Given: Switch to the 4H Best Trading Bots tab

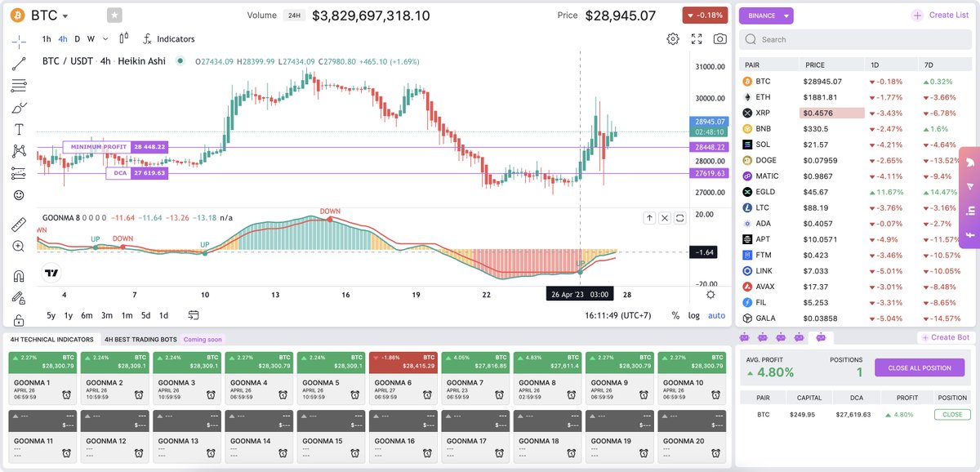Looking at the screenshot, I should pyautogui.click(x=140, y=339).
